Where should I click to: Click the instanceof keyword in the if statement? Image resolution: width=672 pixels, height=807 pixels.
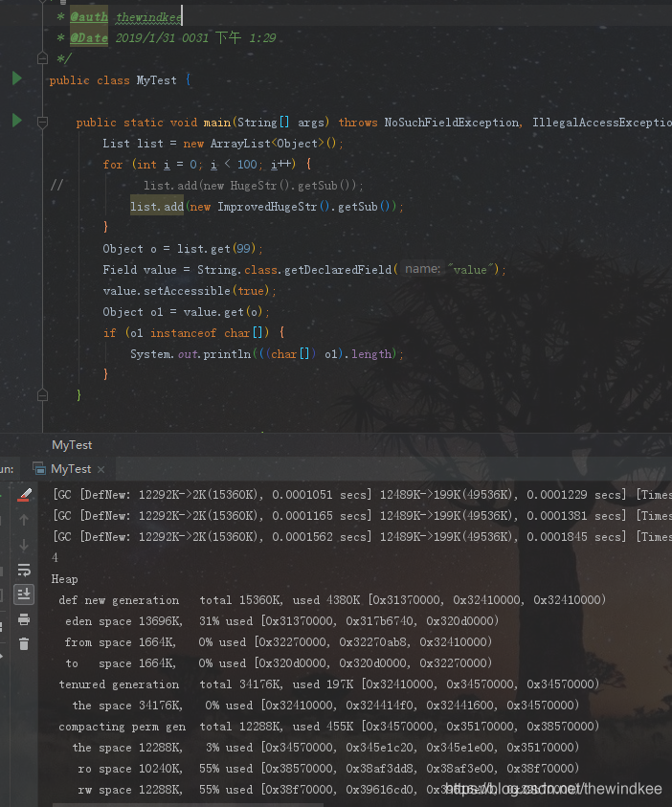(x=183, y=333)
